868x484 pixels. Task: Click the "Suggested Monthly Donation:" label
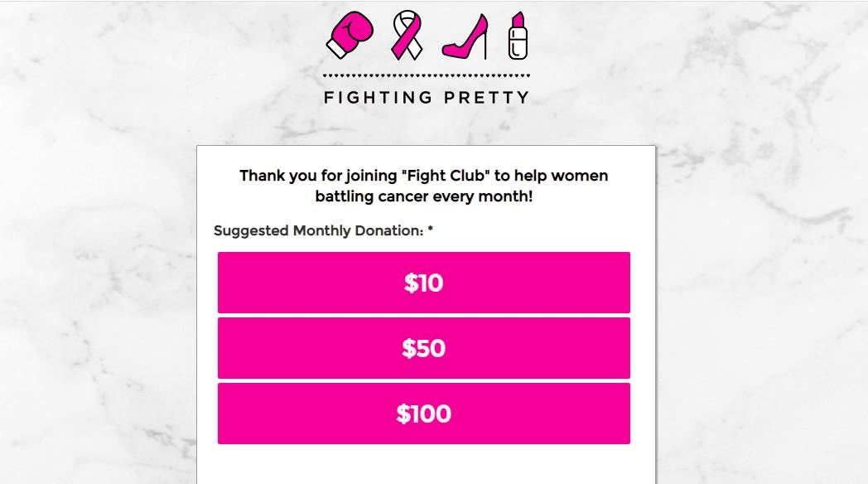(318, 231)
